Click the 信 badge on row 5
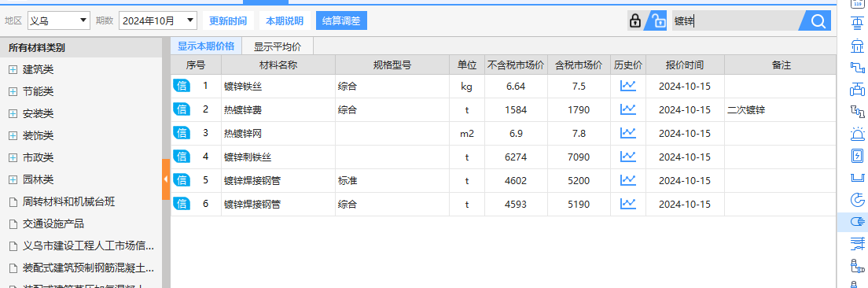The image size is (868, 288). click(x=182, y=180)
